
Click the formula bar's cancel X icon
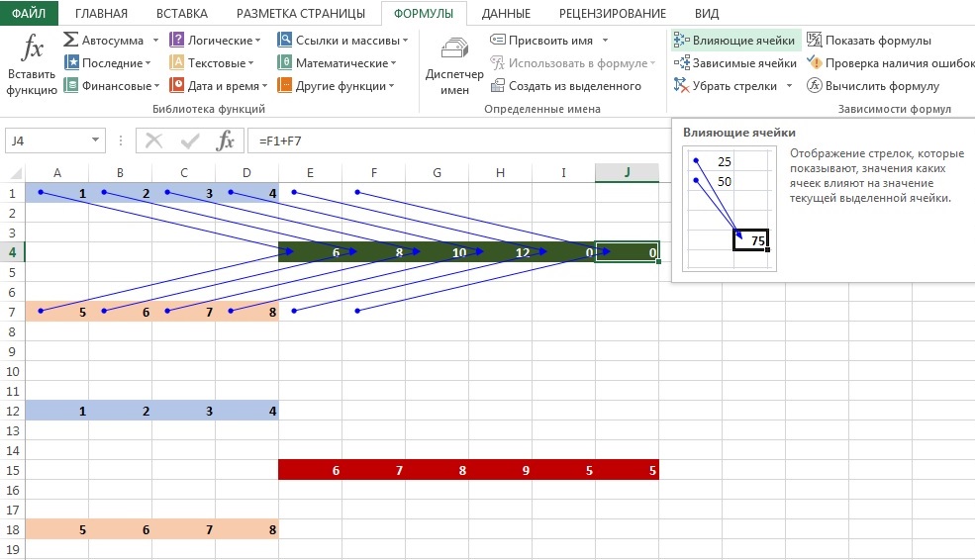point(154,140)
